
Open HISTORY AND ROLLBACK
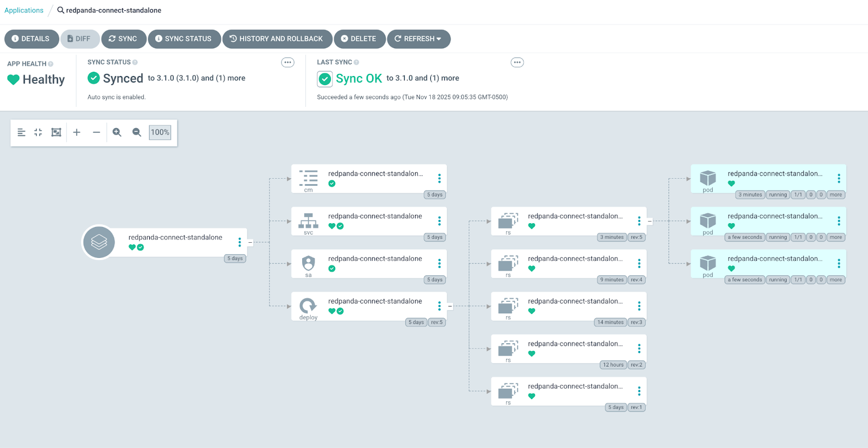(x=277, y=39)
